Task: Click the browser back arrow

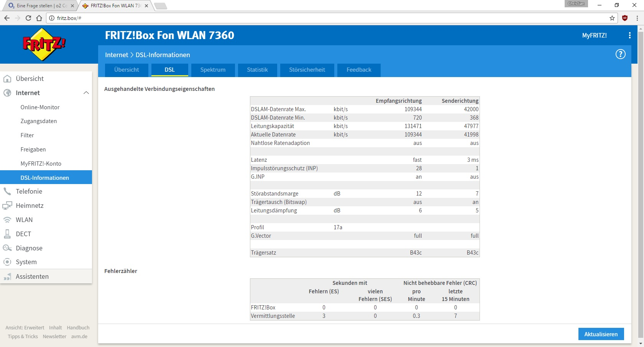Action: [x=7, y=18]
